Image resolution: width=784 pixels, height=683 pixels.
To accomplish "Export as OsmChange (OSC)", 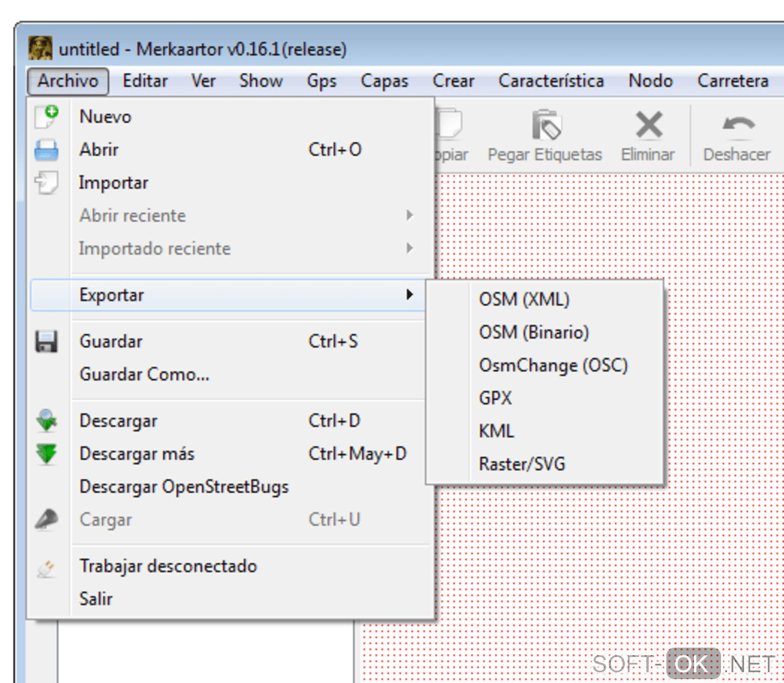I will pos(545,365).
